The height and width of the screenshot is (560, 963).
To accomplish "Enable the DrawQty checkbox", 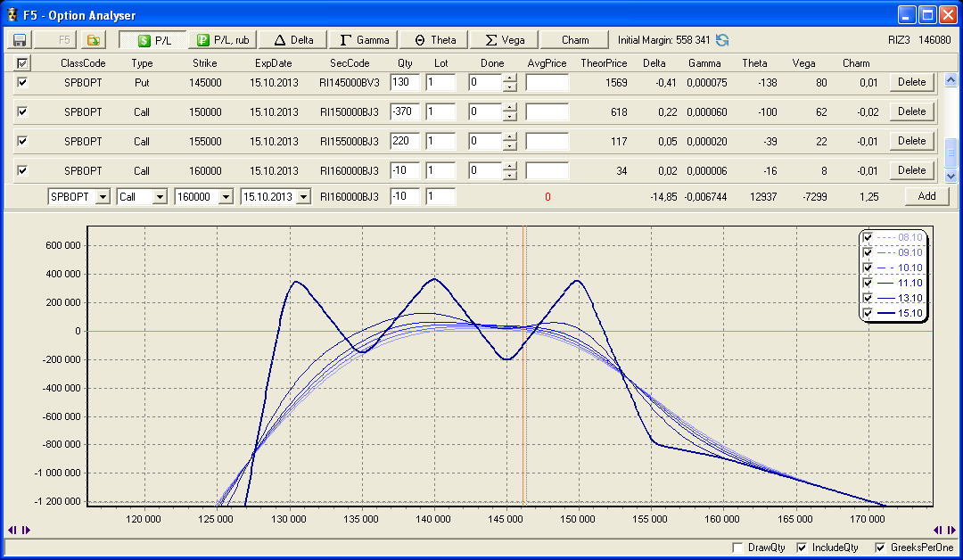I will [737, 548].
